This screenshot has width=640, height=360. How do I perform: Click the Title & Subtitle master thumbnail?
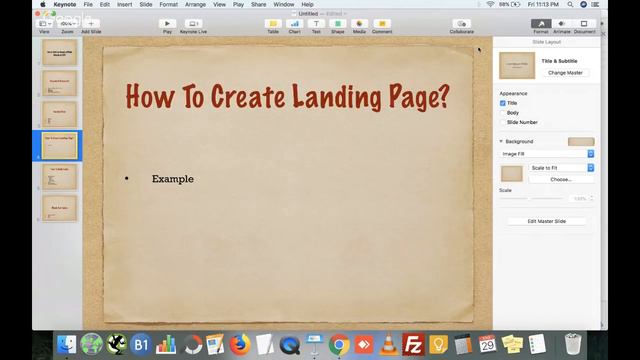click(517, 65)
